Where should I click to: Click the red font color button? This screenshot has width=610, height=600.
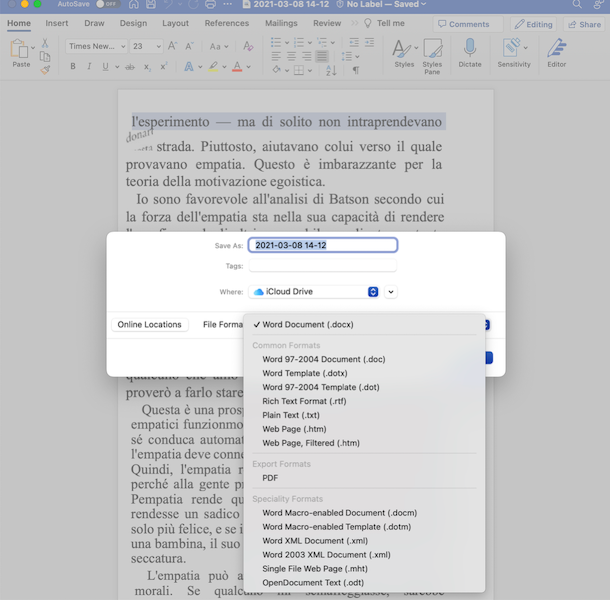[x=237, y=67]
